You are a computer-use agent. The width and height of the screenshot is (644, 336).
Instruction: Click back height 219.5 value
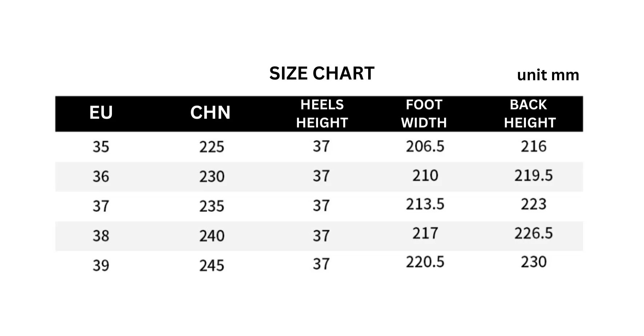[x=534, y=175]
